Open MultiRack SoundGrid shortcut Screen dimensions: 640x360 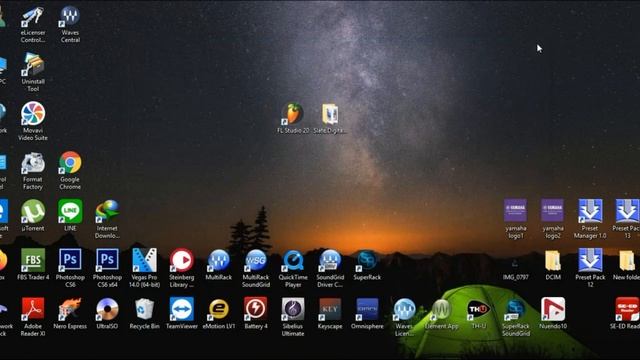click(256, 260)
